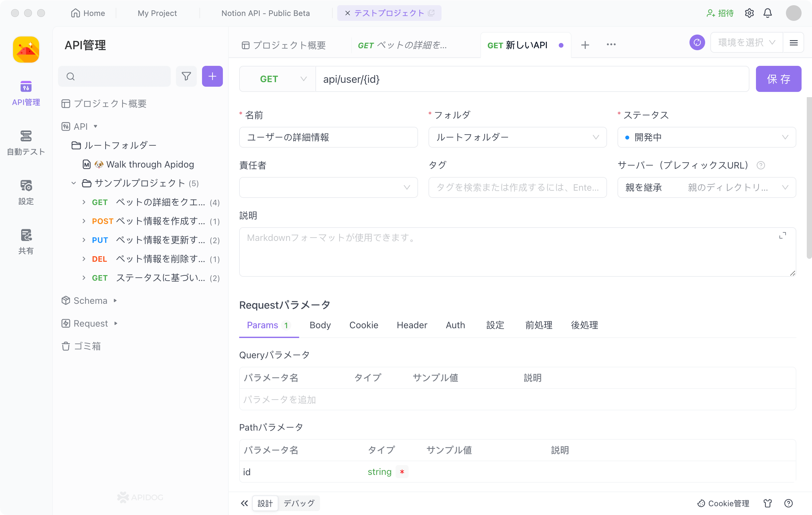Click the 名前 field ユーザーの詳細情報

click(x=328, y=137)
